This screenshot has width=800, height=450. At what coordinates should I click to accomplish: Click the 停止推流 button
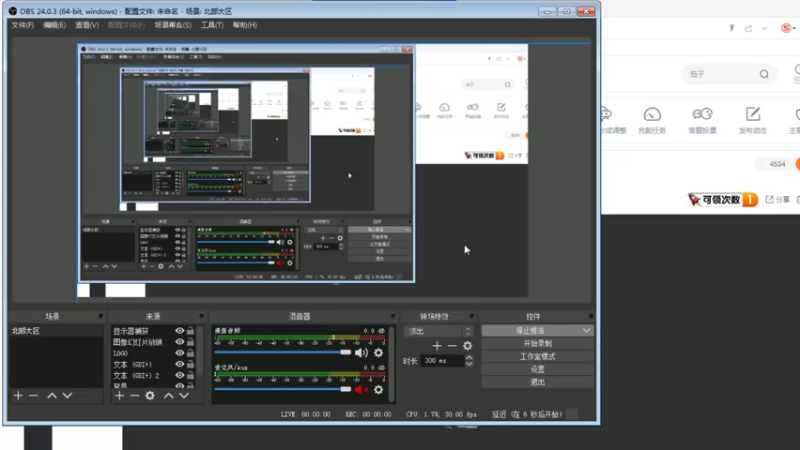[531, 331]
